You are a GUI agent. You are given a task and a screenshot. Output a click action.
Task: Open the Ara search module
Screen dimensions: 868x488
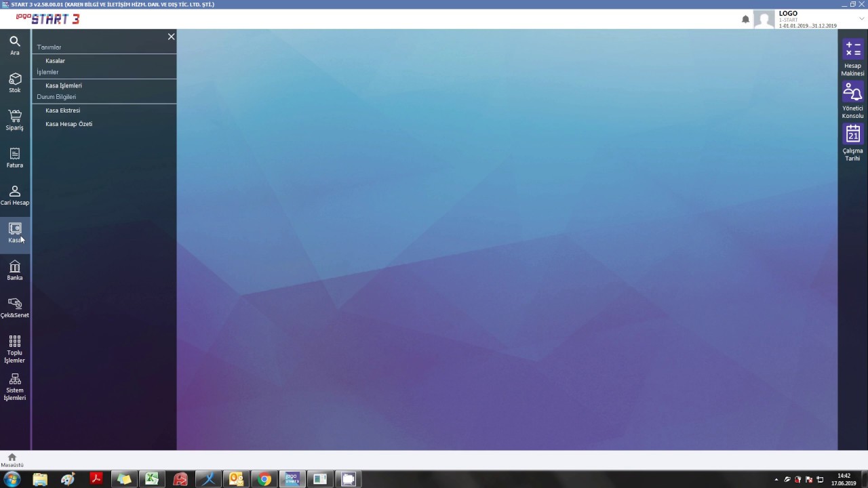pyautogui.click(x=15, y=45)
